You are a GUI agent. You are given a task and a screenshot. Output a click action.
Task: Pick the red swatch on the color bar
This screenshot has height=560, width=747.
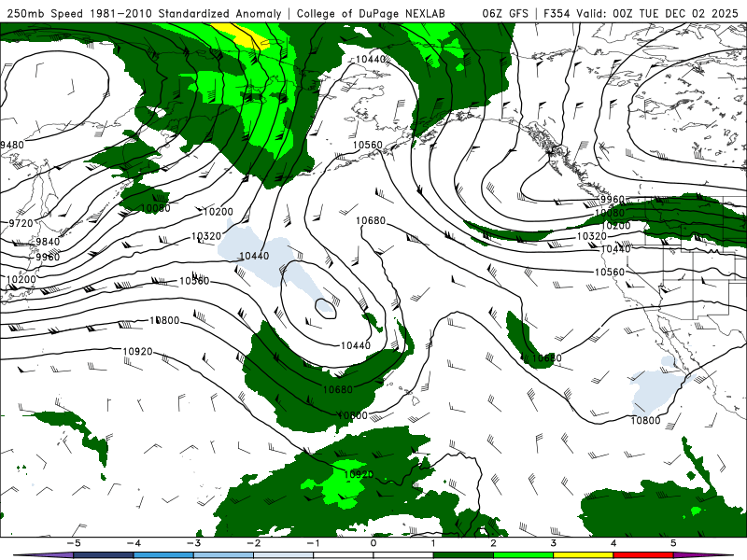tap(643, 555)
